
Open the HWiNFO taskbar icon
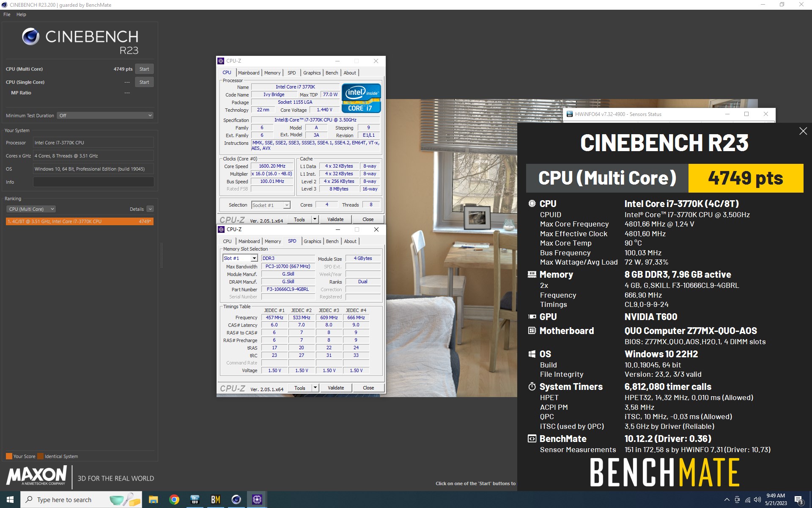coord(195,500)
